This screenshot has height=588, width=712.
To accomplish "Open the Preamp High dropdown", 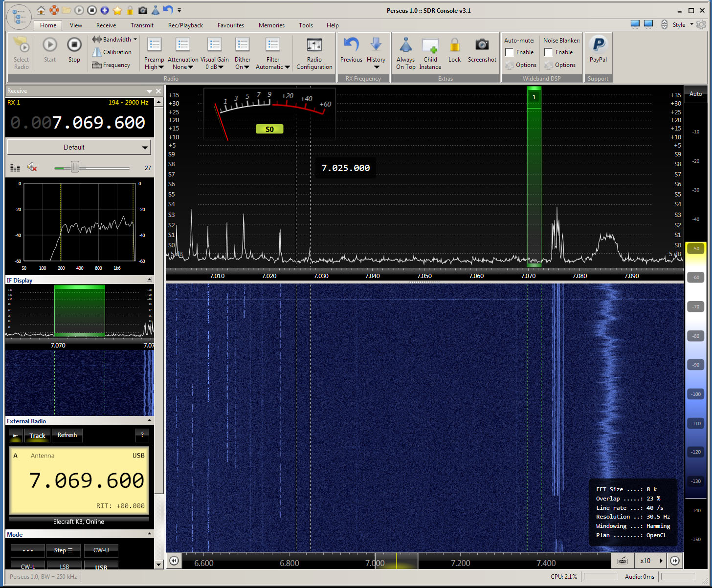I will tap(154, 67).
